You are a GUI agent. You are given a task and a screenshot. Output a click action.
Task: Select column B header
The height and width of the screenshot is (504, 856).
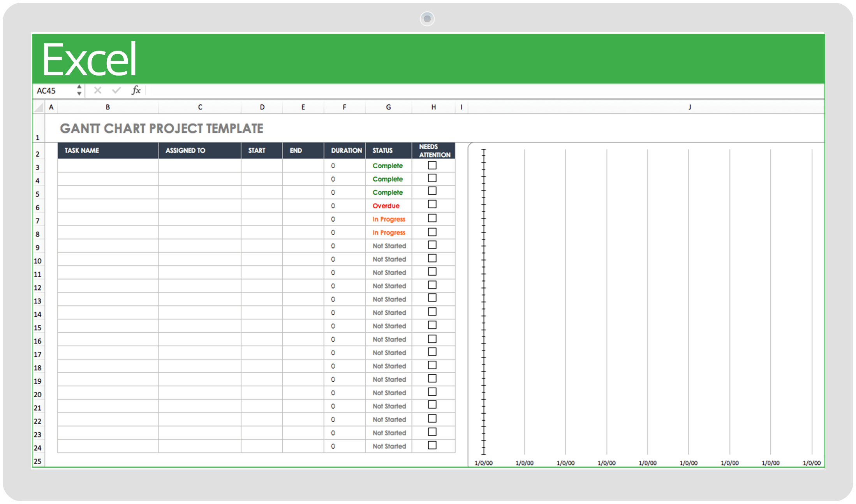click(107, 107)
